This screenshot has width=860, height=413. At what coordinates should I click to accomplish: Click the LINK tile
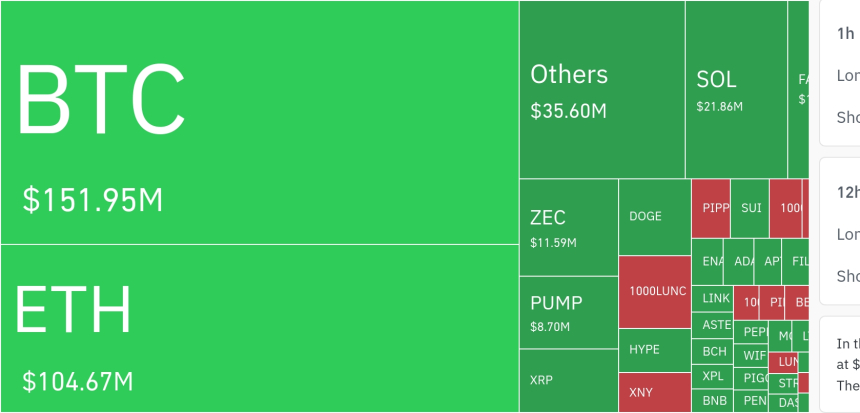tap(712, 298)
